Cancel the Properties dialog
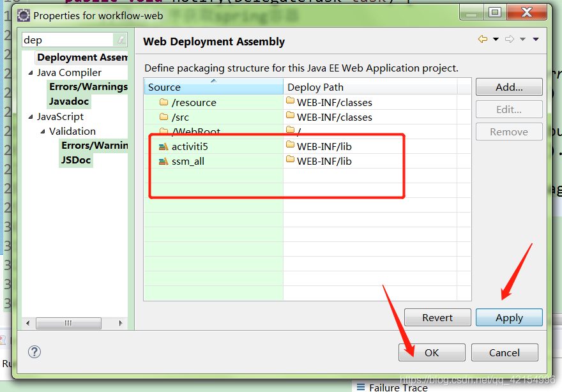The image size is (562, 392). click(505, 352)
